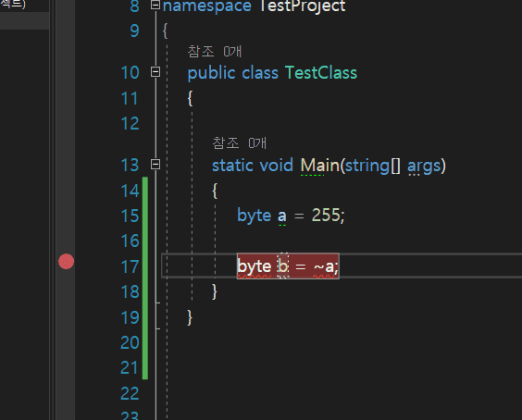
Task: Collapse the Main method block
Action: (155, 164)
